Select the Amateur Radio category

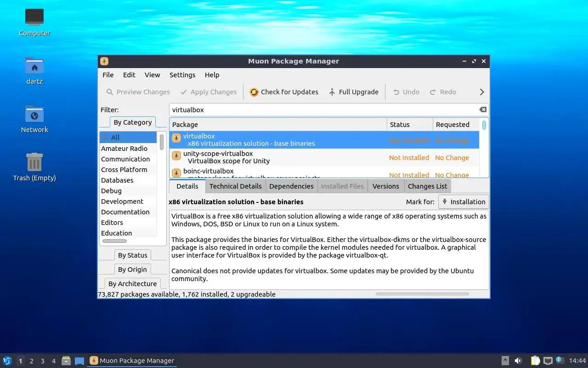128,149
